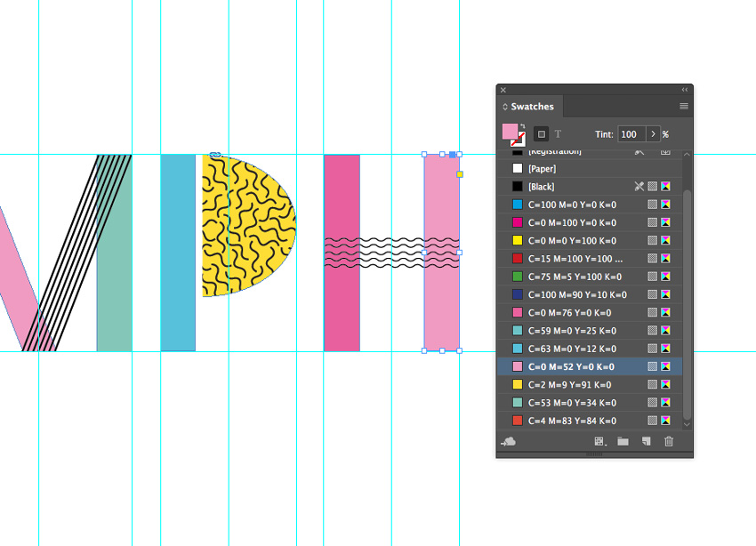Click the New Swatch icon
The height and width of the screenshot is (546, 756).
coord(647,441)
